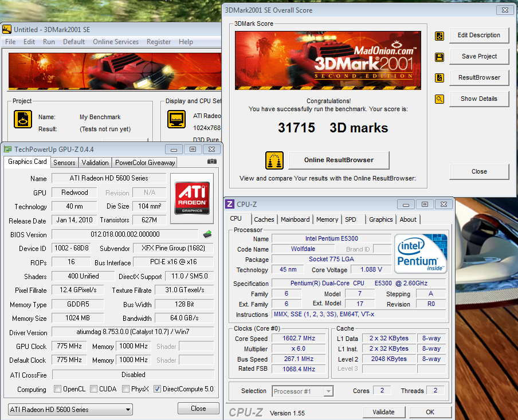Open the Processor #1 selection dropdown in CPU-Z
This screenshot has height=420, width=518.
[x=303, y=391]
